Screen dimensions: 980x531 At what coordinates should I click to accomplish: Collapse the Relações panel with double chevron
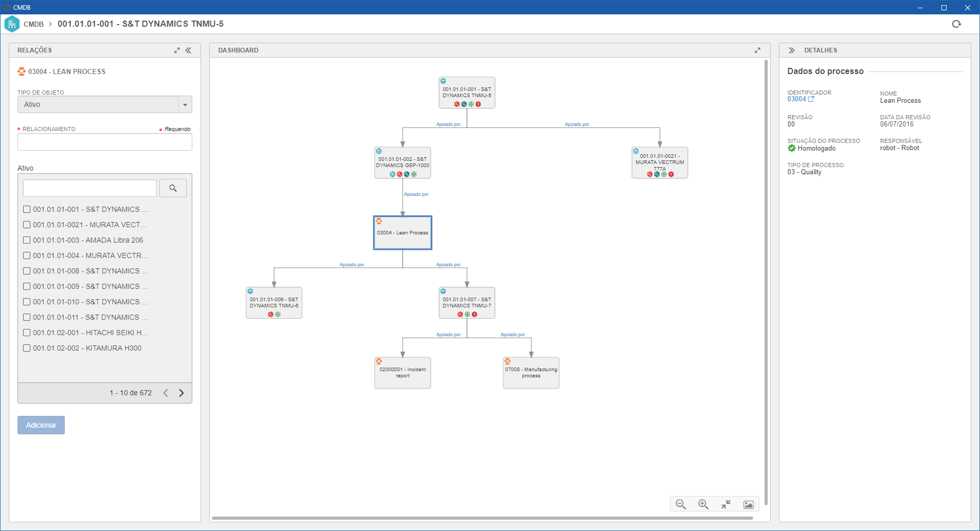point(189,50)
